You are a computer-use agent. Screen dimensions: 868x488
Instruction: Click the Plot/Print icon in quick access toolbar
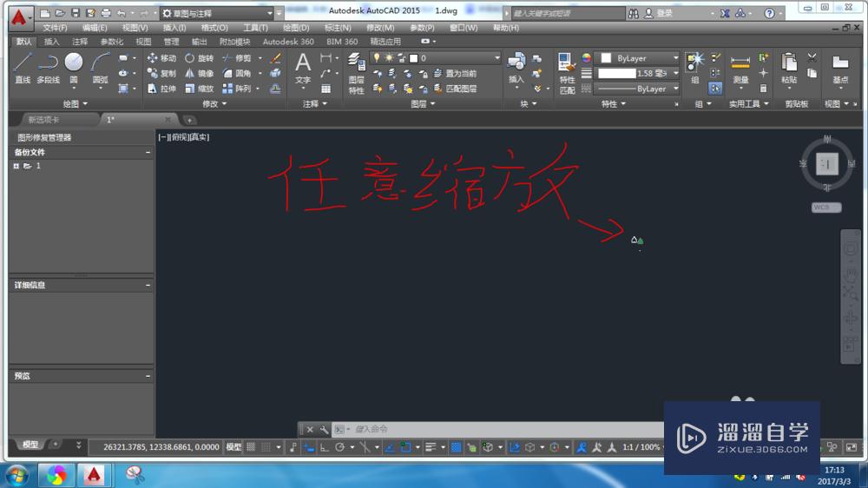point(106,13)
